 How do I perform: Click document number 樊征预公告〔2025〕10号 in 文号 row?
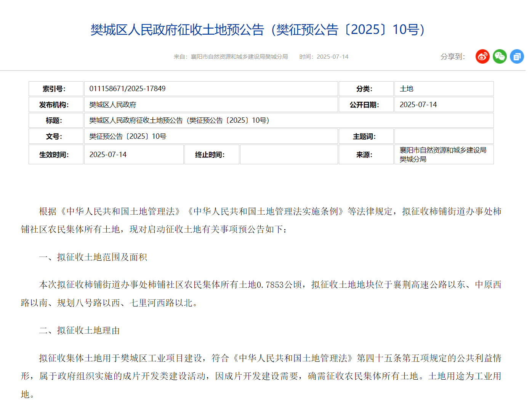128,136
